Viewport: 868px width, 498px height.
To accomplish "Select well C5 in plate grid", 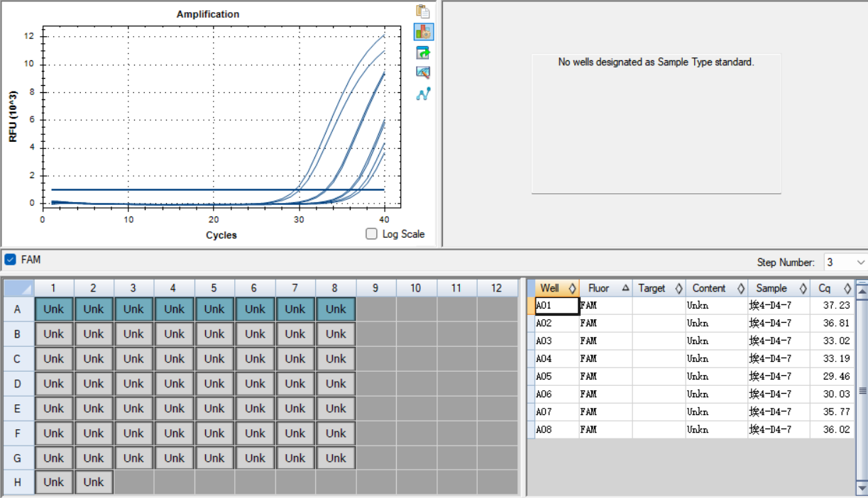I will tap(214, 359).
